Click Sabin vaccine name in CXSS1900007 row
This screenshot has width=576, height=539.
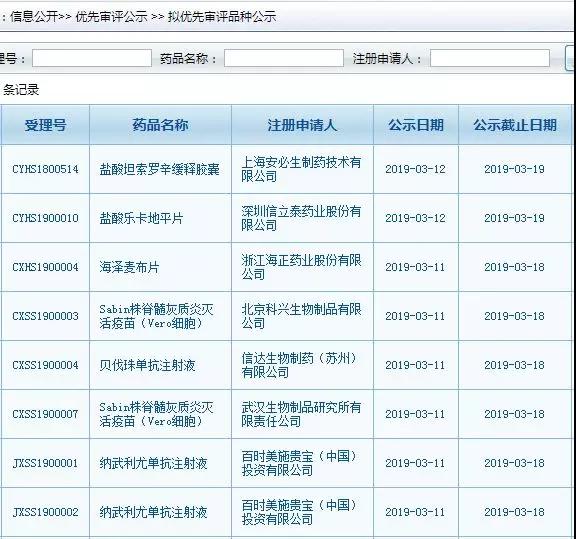156,414
